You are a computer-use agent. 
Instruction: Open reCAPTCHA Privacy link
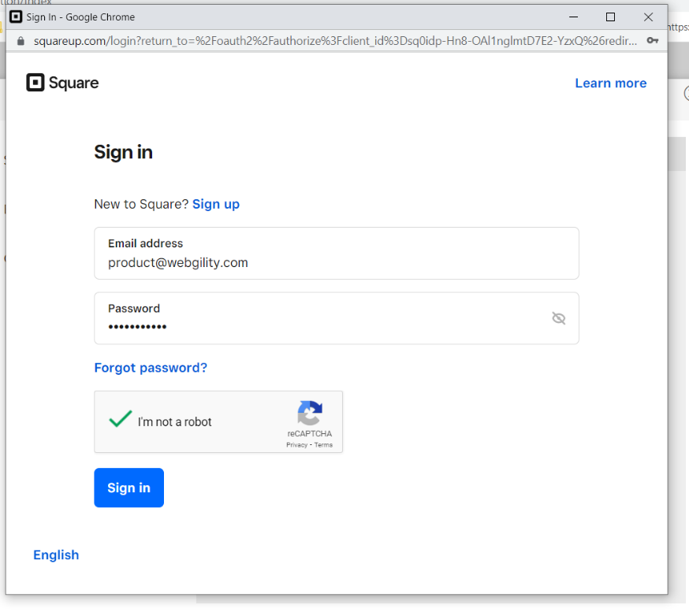[x=296, y=445]
